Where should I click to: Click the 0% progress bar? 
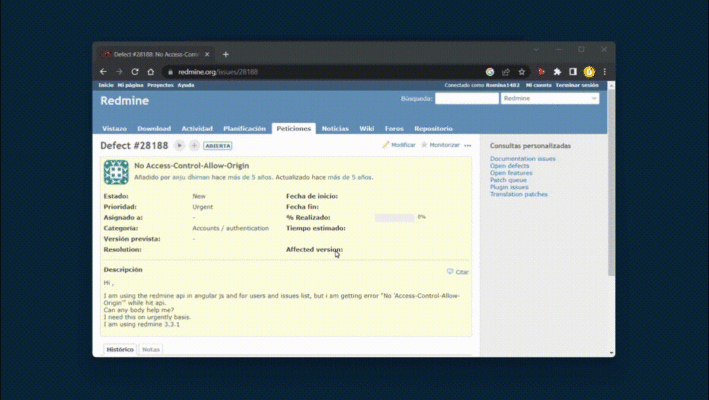[395, 218]
